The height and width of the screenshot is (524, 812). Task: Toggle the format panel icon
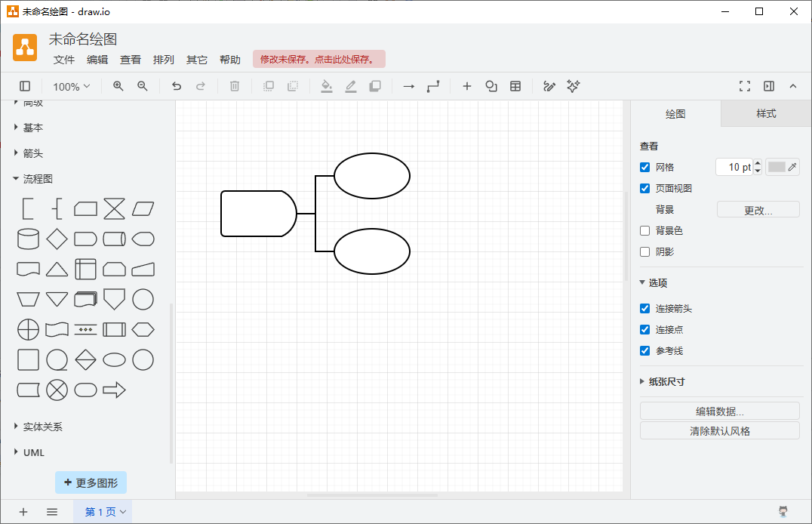tap(769, 86)
